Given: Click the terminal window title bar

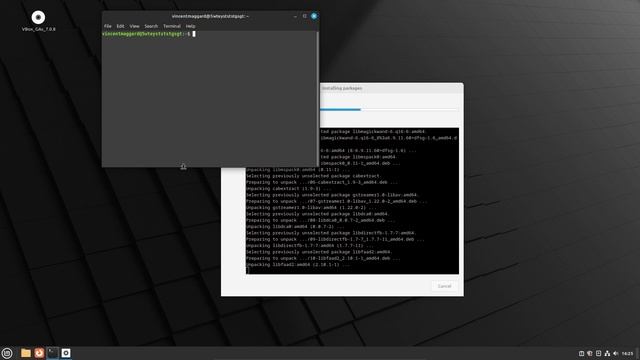Looking at the screenshot, I should click(x=210, y=16).
